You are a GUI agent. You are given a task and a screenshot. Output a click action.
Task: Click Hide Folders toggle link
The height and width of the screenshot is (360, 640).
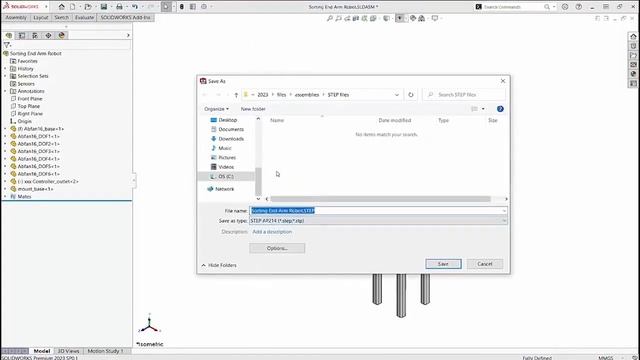click(219, 265)
